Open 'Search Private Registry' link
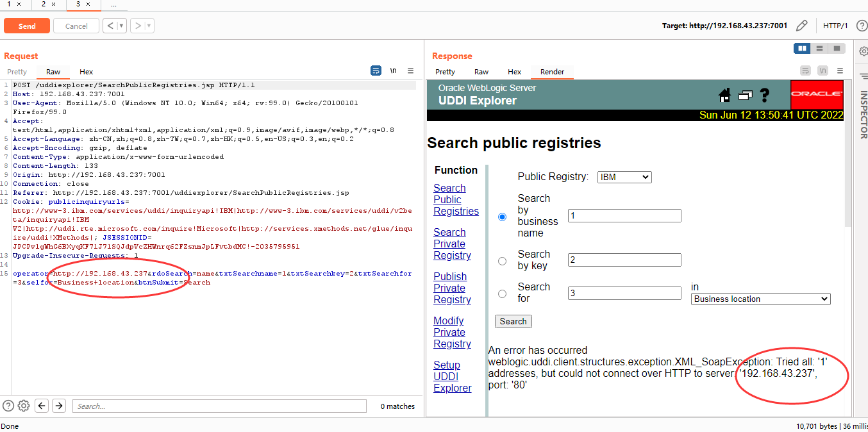This screenshot has width=868, height=432. [x=452, y=244]
